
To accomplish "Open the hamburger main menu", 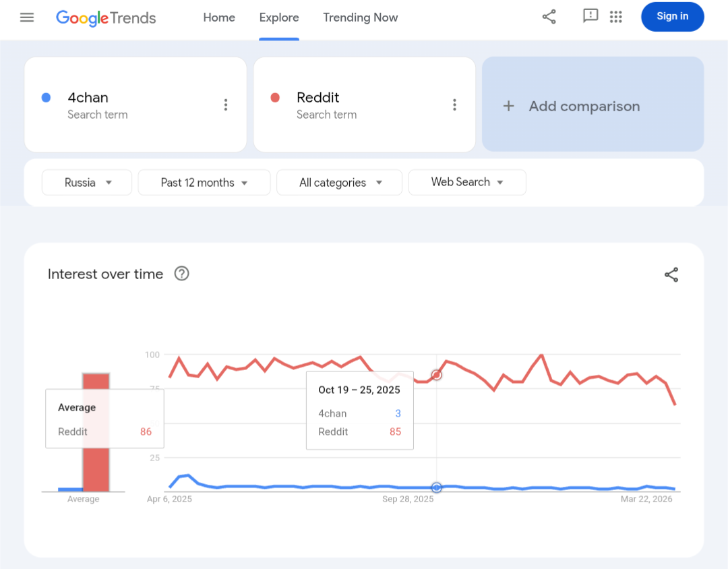I will click(x=27, y=18).
